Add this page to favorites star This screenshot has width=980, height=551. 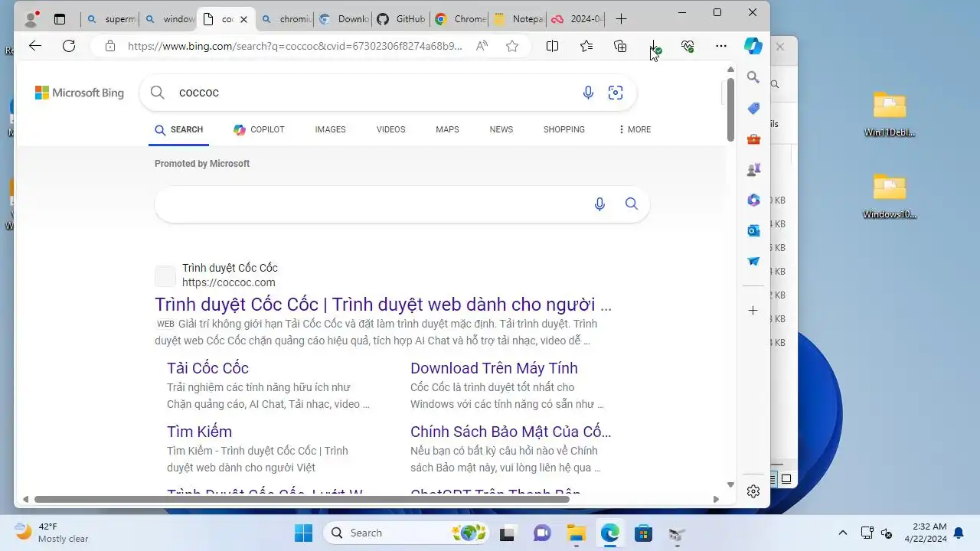pos(512,46)
